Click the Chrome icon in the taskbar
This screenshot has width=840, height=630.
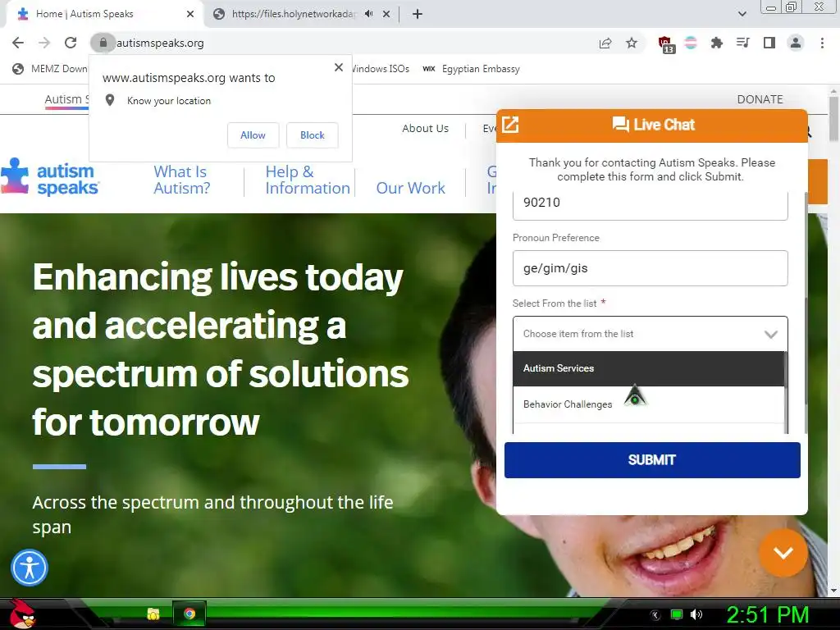tap(189, 614)
